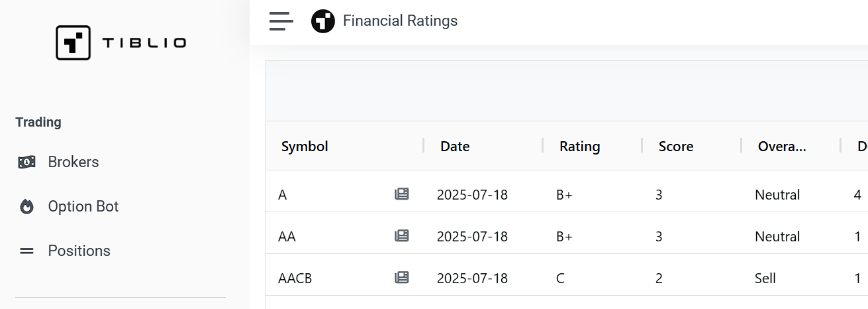Image resolution: width=868 pixels, height=309 pixels.
Task: Click the Option Bot flame icon
Action: click(26, 207)
